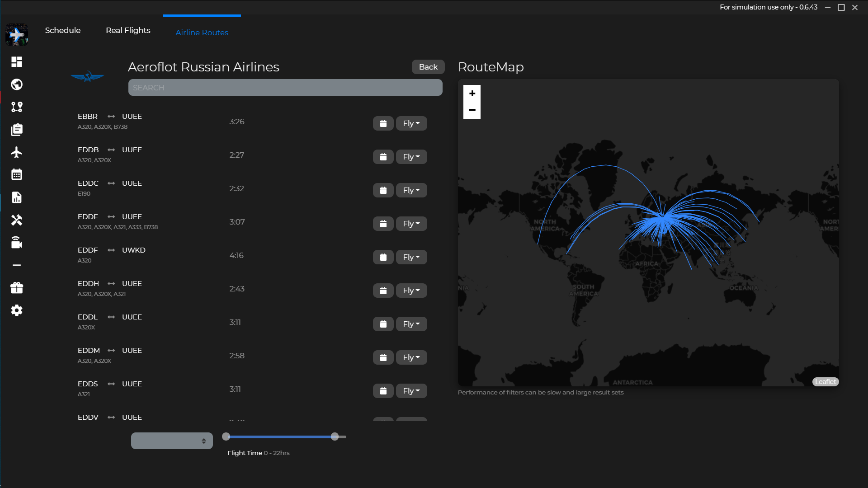The height and width of the screenshot is (488, 868).
Task: Zoom in on the RouteMap
Action: click(472, 94)
